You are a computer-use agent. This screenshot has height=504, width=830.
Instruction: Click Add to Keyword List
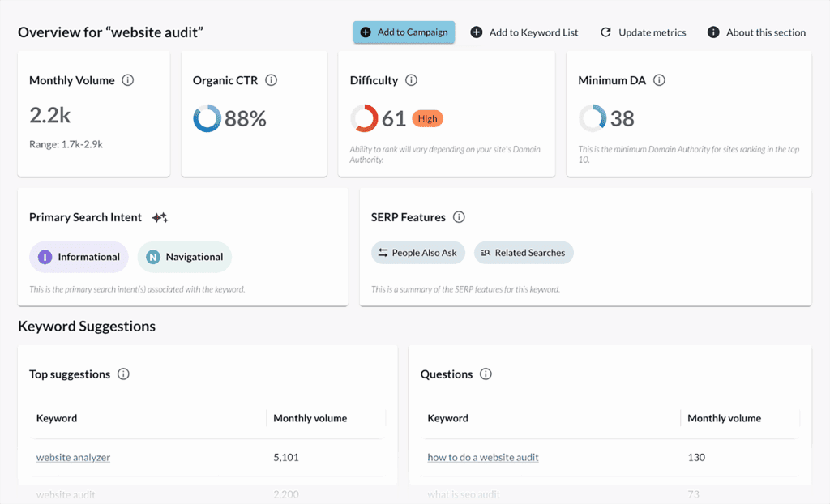[x=524, y=32]
